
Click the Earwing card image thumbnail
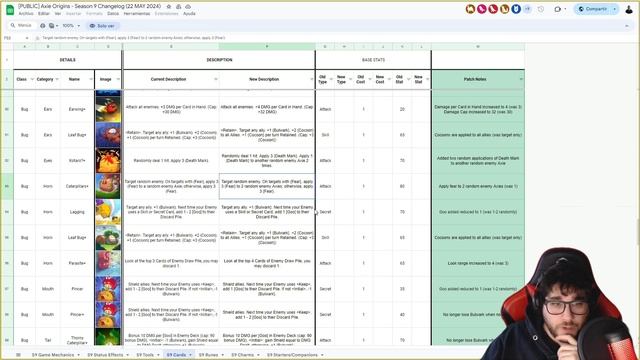point(108,109)
